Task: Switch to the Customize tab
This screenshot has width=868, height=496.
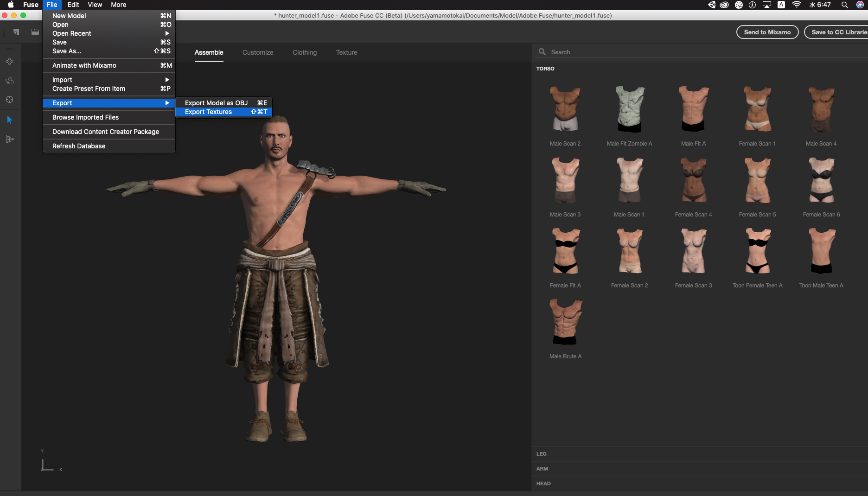Action: (x=258, y=52)
